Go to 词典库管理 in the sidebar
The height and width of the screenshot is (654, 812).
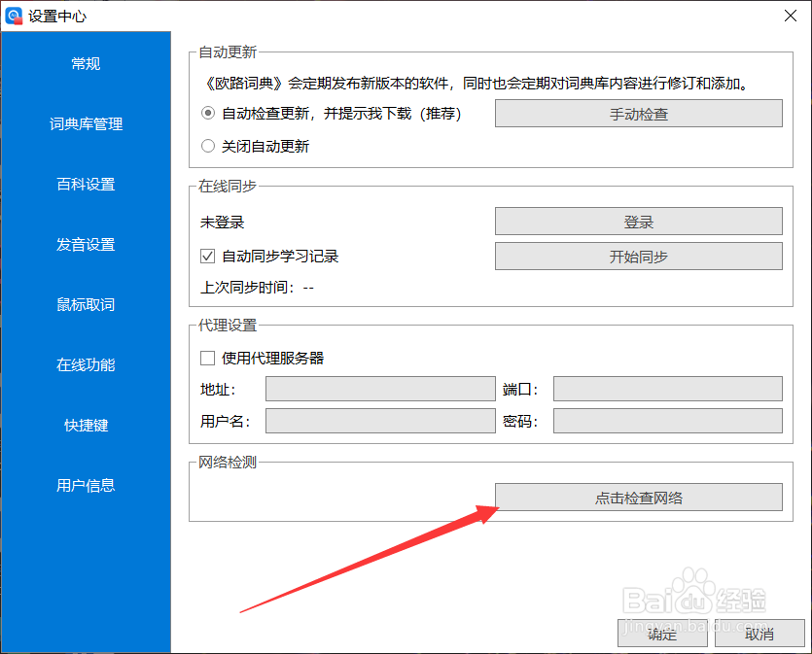pos(86,124)
